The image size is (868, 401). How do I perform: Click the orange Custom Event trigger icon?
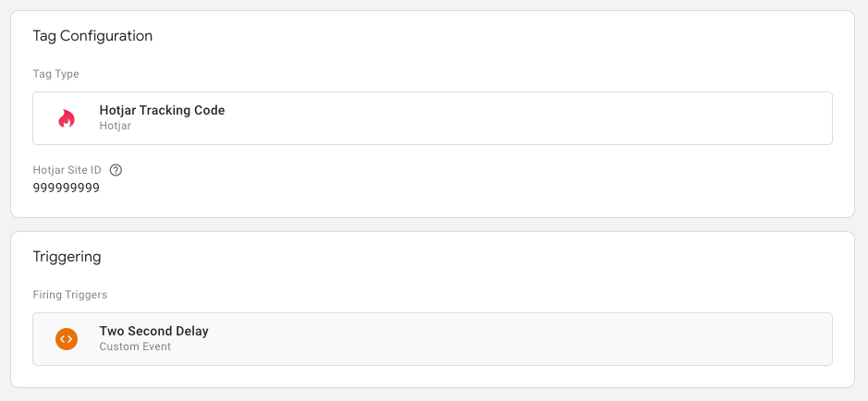point(67,338)
